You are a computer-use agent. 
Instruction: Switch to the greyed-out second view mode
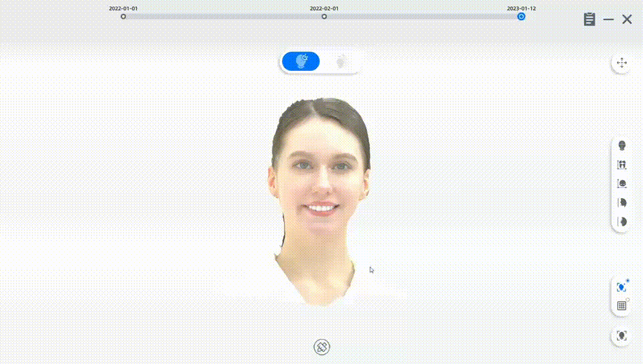click(x=340, y=62)
